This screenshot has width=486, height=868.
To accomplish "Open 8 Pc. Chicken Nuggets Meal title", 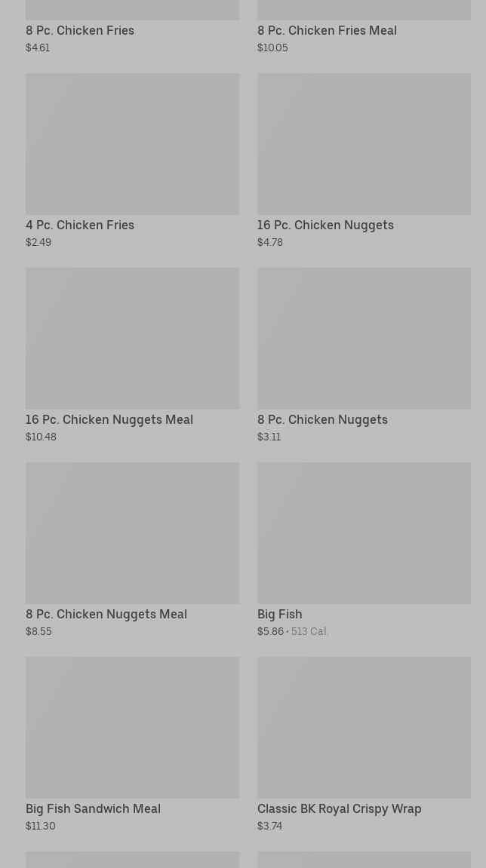I will [x=106, y=615].
